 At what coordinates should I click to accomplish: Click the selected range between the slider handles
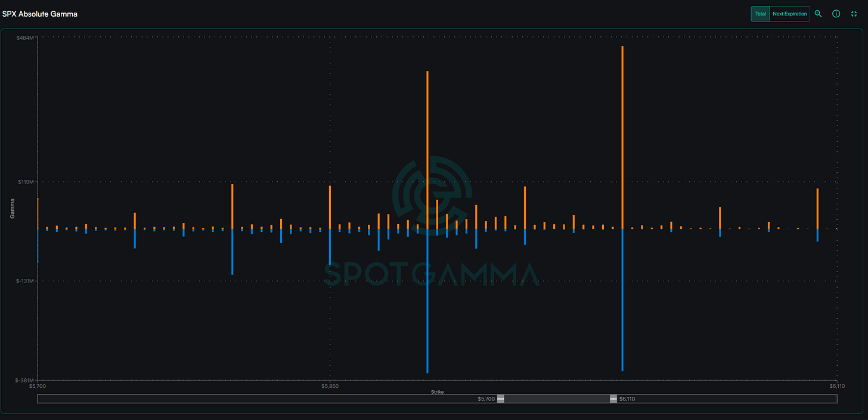557,399
